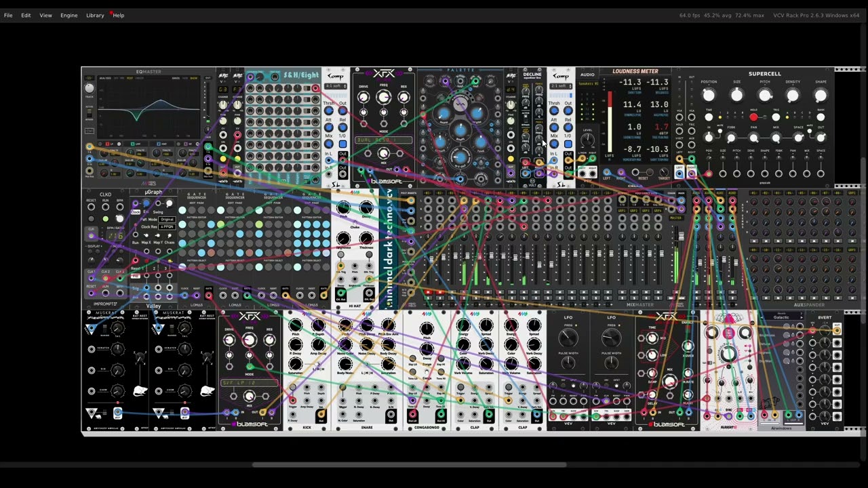Select SHOW bands option on EQMaster

[193, 78]
